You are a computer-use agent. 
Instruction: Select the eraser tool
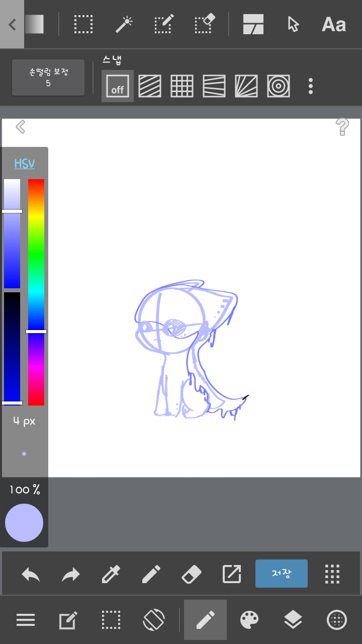coord(191,574)
